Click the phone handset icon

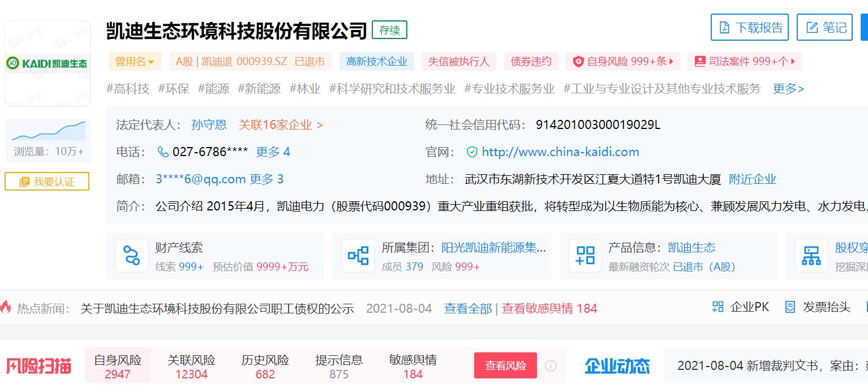163,152
